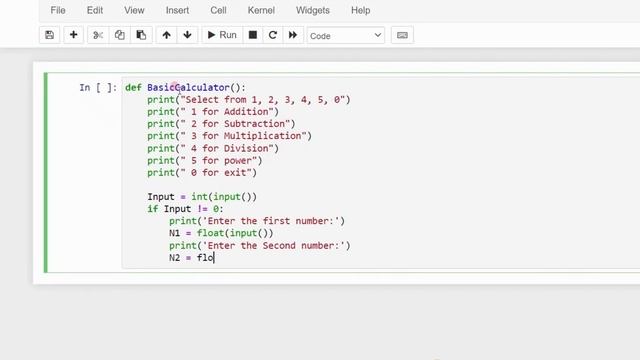Image resolution: width=640 pixels, height=360 pixels.
Task: Restart kernel and run all cells icon
Action: tap(293, 35)
